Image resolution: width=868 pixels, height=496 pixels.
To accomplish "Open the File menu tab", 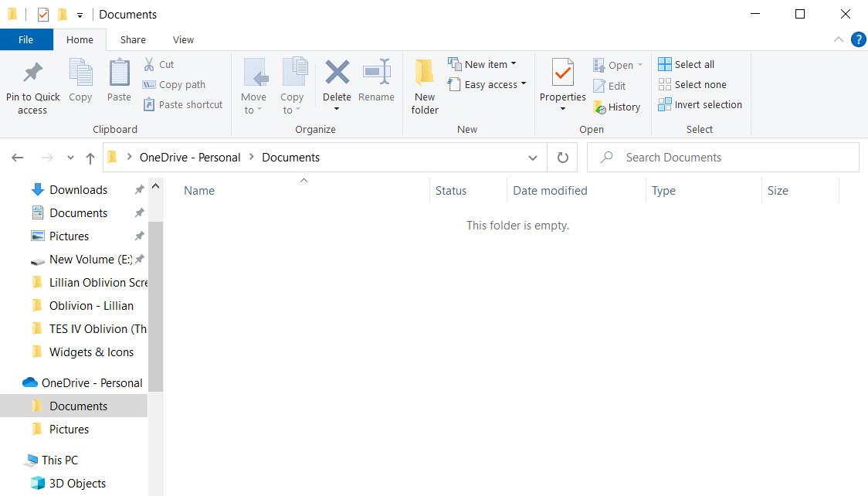I will point(26,39).
